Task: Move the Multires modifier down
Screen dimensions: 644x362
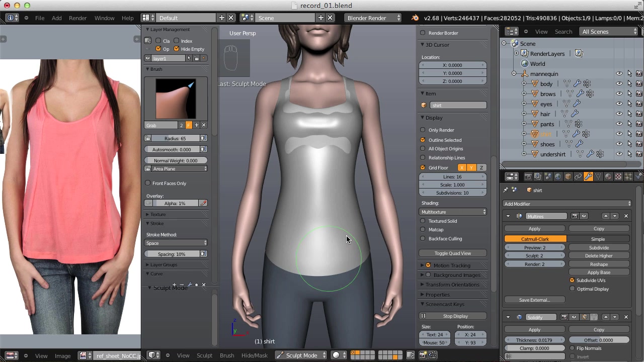Action: pos(615,216)
